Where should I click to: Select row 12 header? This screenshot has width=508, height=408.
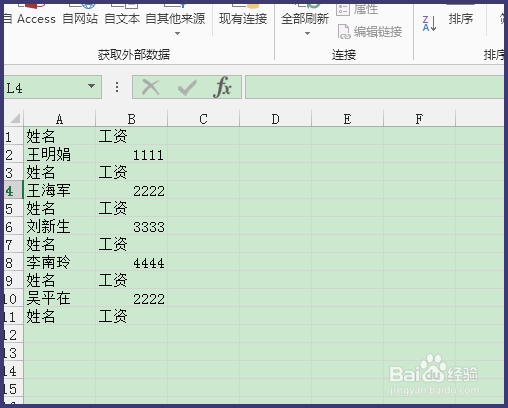coord(13,334)
